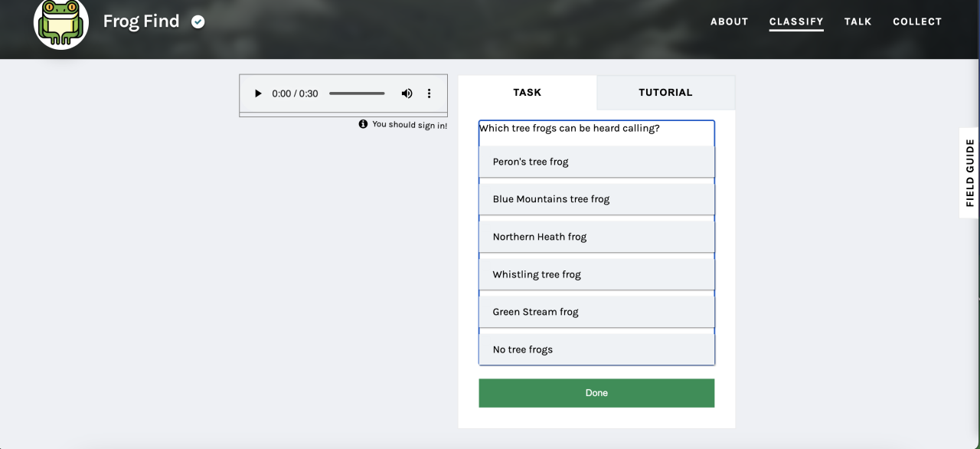Open the audio player more options menu
The image size is (980, 449).
pos(429,93)
